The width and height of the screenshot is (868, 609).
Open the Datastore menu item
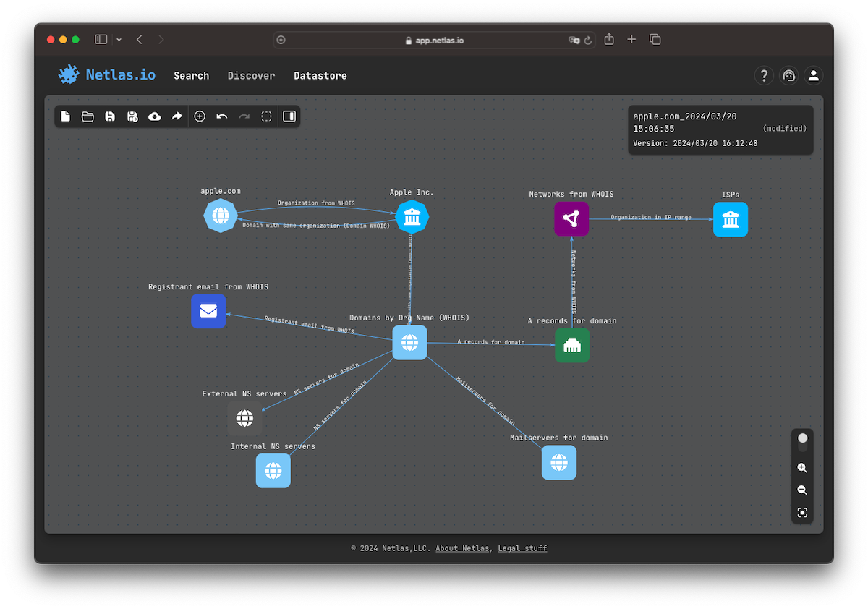tap(320, 76)
